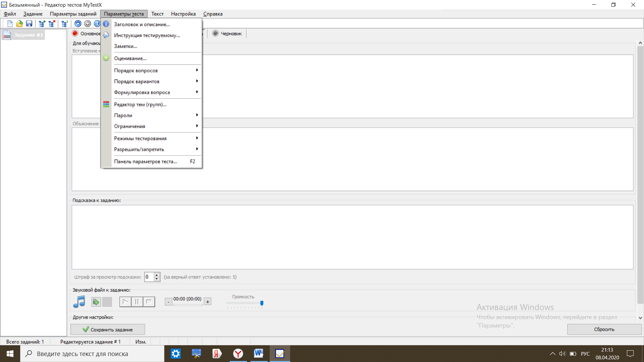
Task: Save the test with floppy icon
Action: 29,23
